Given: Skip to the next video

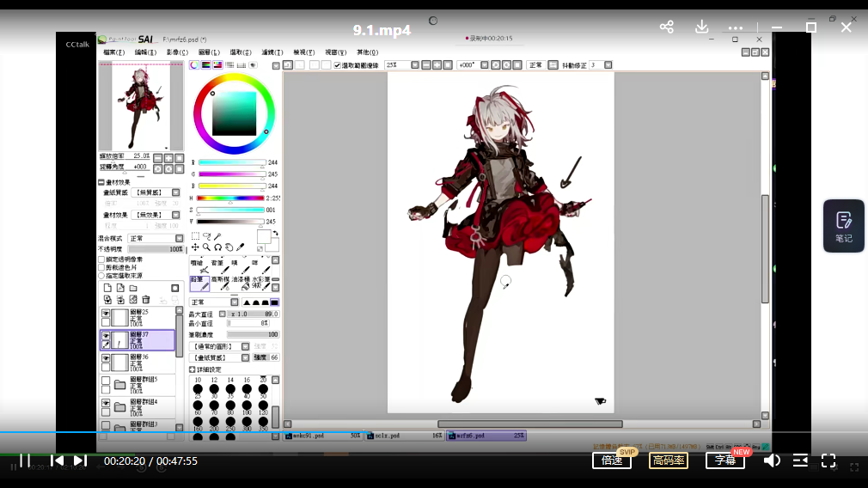Looking at the screenshot, I should 80,461.
